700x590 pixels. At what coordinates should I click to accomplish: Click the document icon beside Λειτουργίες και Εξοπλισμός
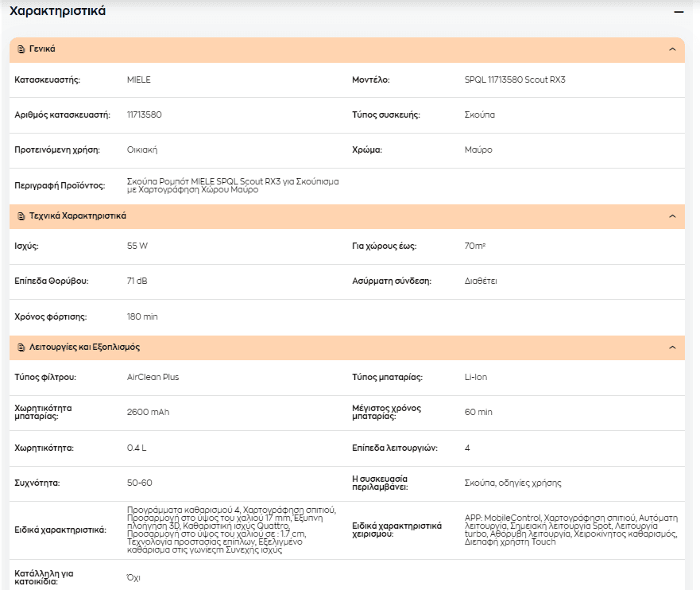click(21, 347)
